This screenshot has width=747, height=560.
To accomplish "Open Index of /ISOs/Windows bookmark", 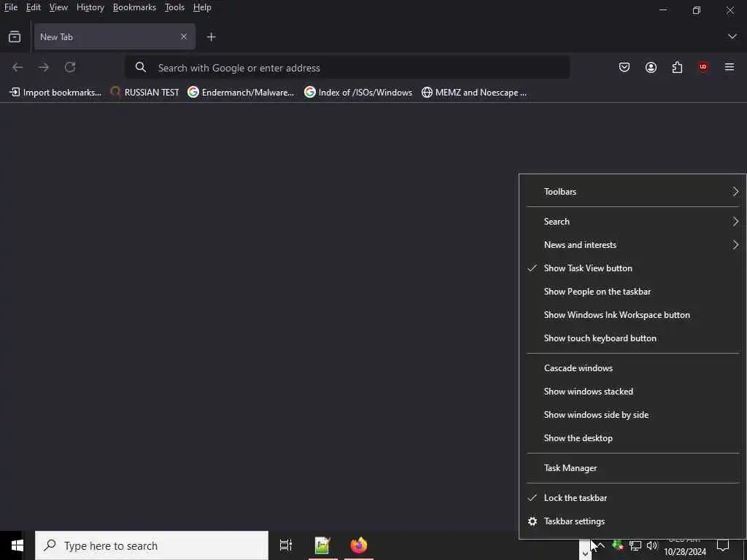I will (x=358, y=93).
